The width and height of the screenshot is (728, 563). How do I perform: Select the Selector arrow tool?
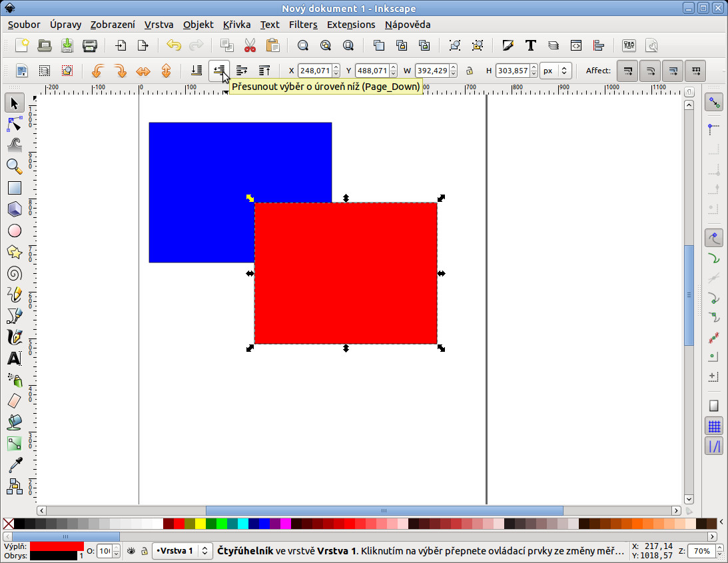(15, 103)
